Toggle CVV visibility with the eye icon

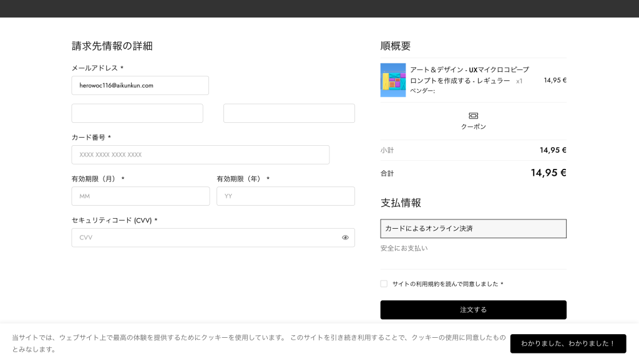(345, 237)
